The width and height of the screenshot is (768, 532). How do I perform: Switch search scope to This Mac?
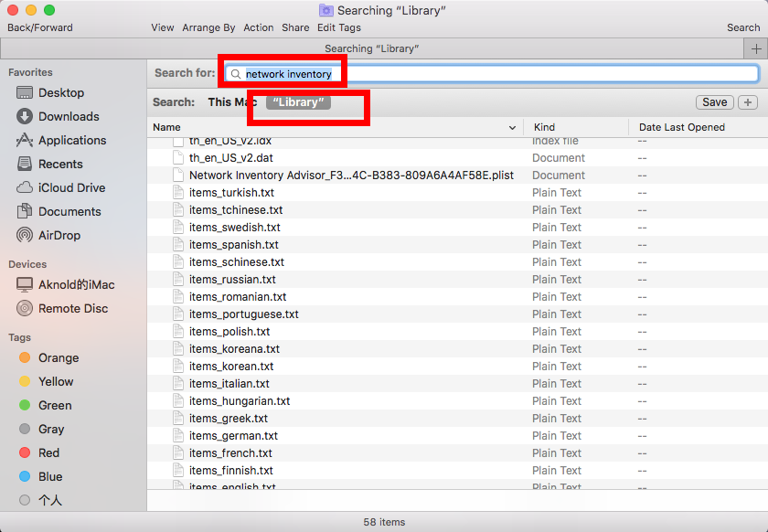(231, 102)
